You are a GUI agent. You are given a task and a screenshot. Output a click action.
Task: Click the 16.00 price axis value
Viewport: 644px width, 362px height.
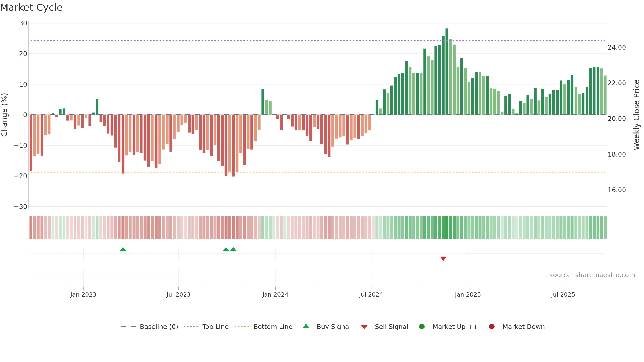click(617, 190)
